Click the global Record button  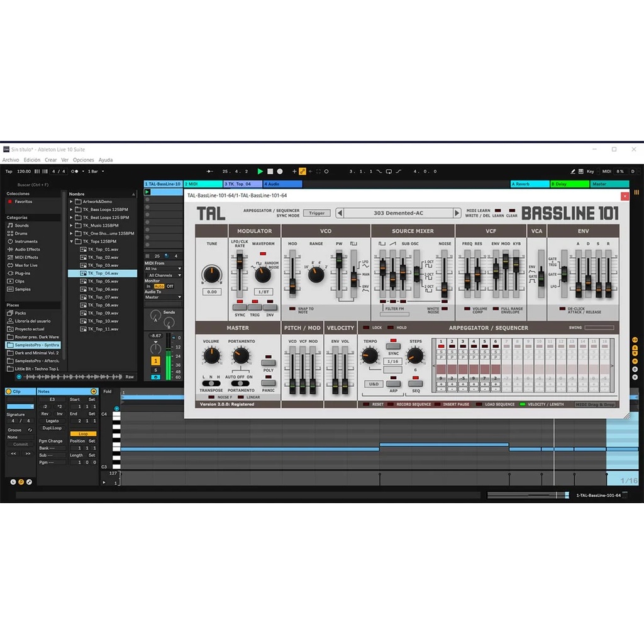(280, 171)
